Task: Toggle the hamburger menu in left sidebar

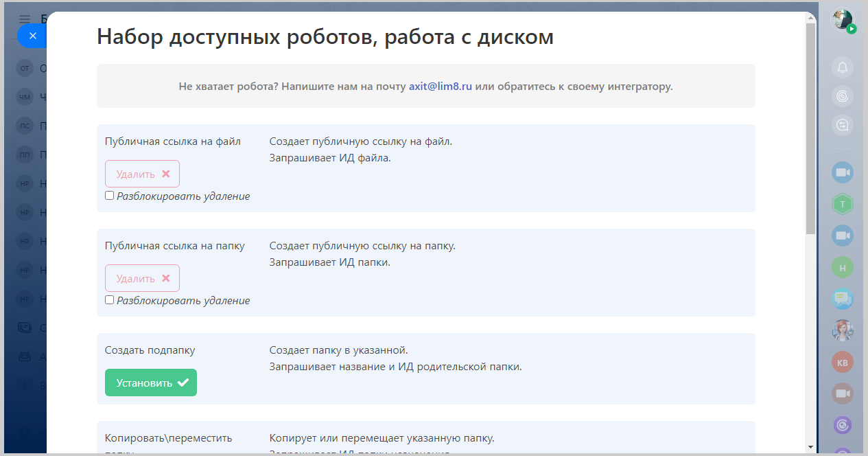Action: tap(25, 19)
